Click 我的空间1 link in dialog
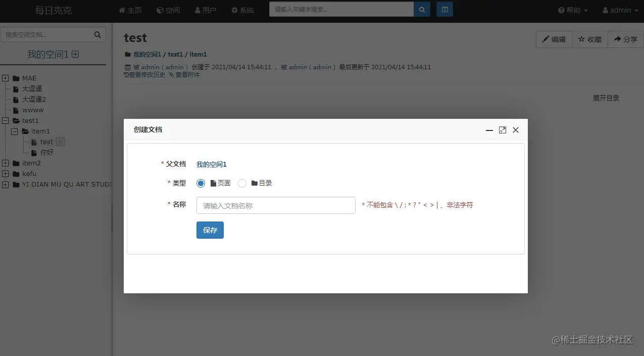The height and width of the screenshot is (356, 644). pyautogui.click(x=212, y=164)
